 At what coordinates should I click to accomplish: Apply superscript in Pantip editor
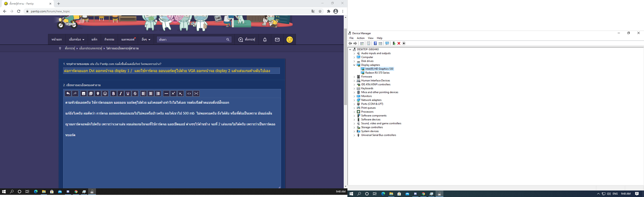[173, 93]
